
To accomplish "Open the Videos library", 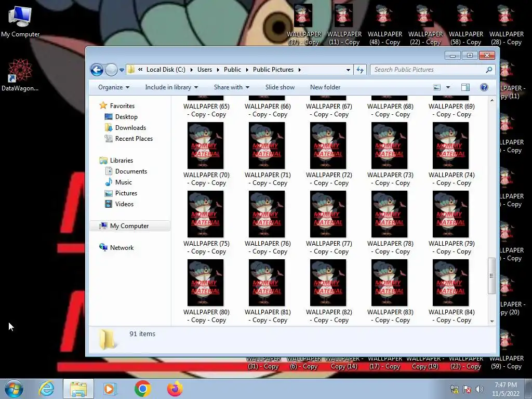I will (124, 204).
